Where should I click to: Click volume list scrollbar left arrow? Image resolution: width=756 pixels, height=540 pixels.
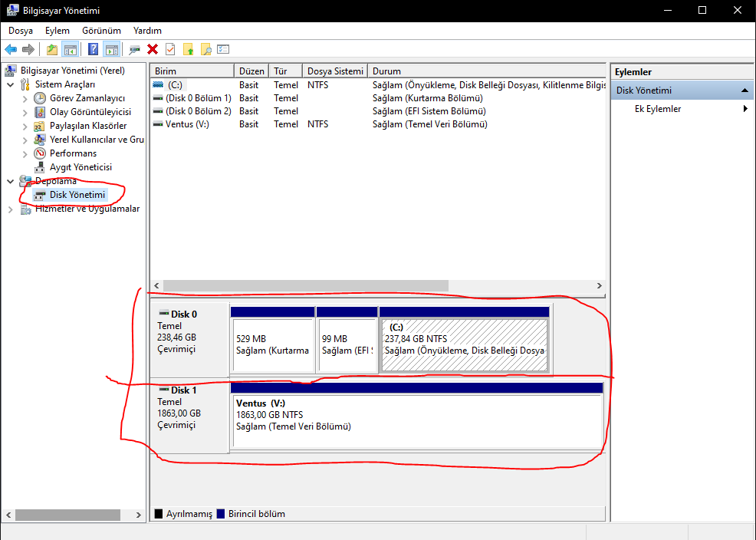tap(156, 285)
